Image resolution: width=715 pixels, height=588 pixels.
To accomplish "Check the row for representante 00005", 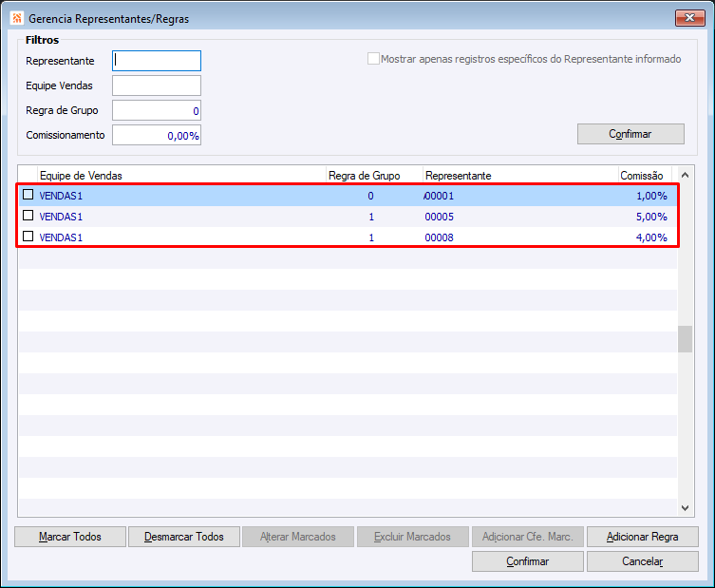I will click(28, 216).
